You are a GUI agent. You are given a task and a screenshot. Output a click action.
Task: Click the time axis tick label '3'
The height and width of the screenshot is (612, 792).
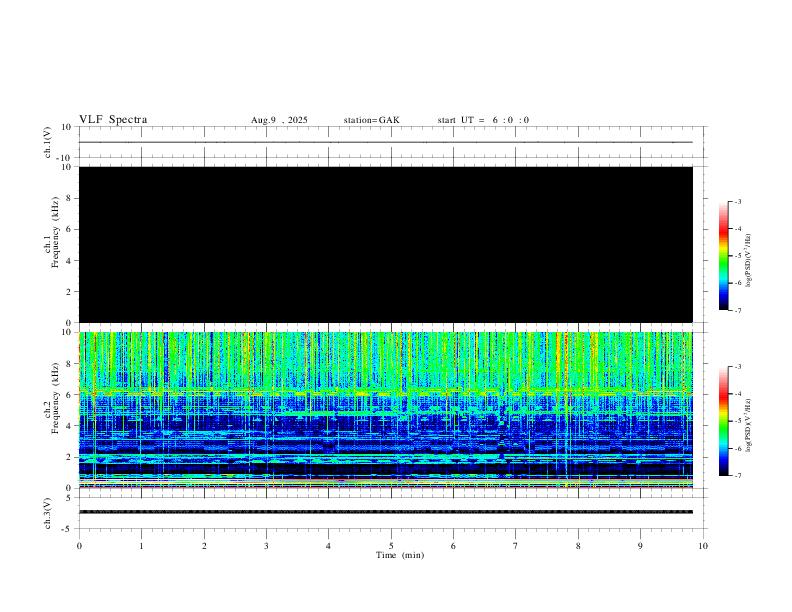pyautogui.click(x=266, y=546)
